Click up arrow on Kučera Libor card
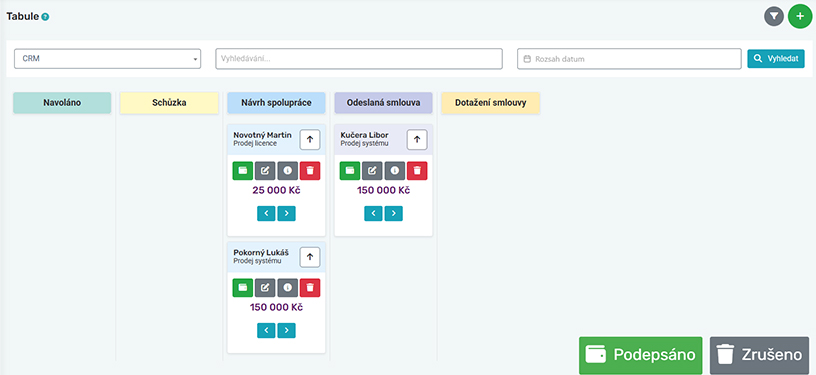 417,139
